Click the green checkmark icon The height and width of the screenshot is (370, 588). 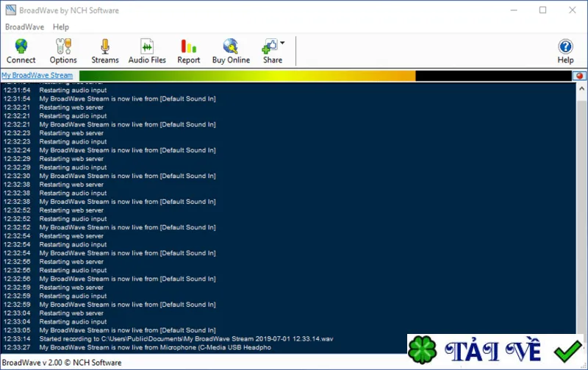point(567,351)
